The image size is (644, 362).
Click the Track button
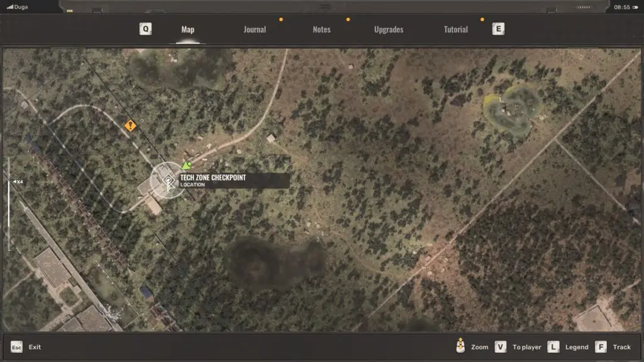tap(621, 347)
